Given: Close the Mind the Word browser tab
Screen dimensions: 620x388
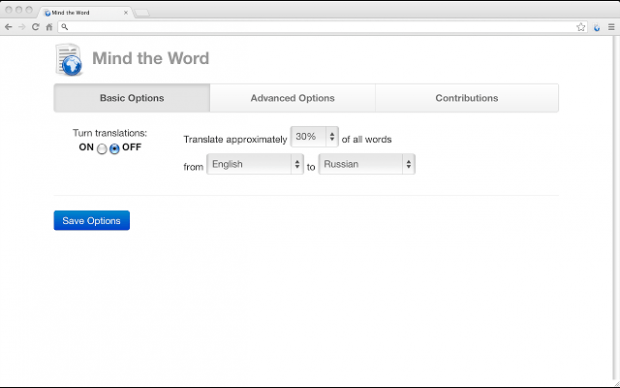Looking at the screenshot, I should pos(126,13).
